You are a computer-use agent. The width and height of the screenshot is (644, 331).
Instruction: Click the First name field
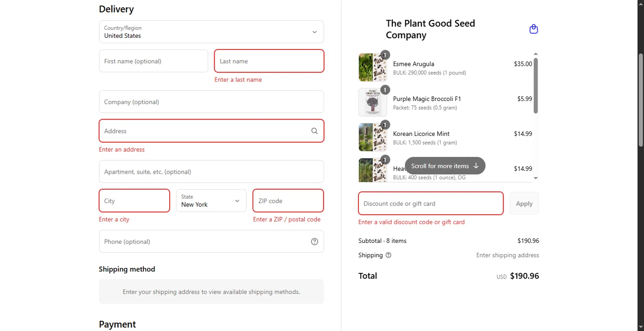click(x=154, y=61)
